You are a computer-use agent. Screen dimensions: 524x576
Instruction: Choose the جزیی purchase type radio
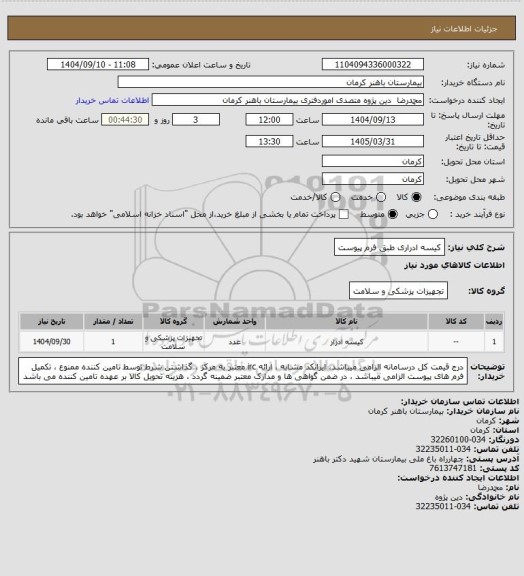point(433,214)
